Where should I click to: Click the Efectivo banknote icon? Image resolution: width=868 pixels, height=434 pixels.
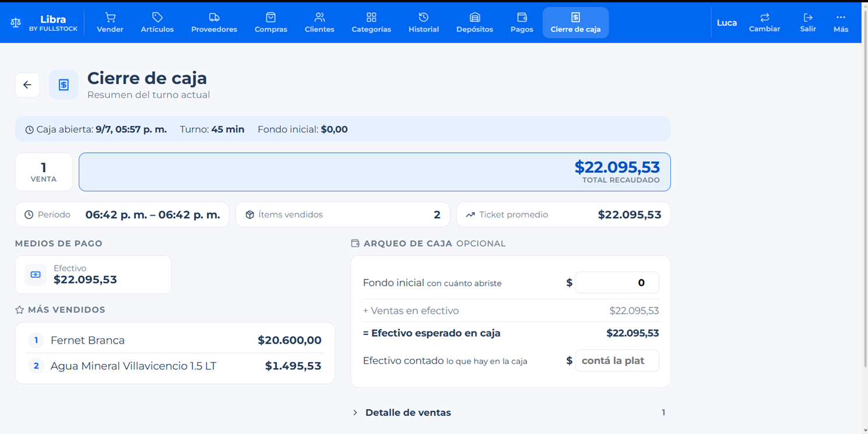tap(36, 275)
